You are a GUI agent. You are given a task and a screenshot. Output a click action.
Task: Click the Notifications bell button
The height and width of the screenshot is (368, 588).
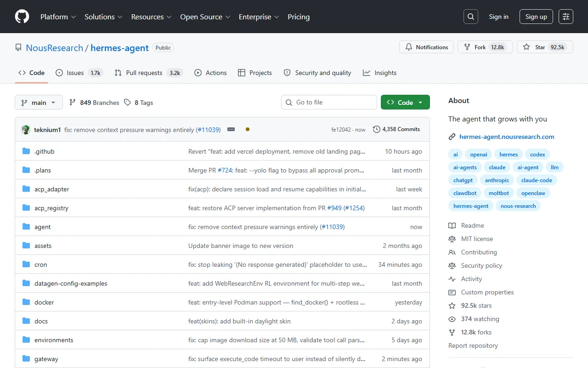[427, 47]
